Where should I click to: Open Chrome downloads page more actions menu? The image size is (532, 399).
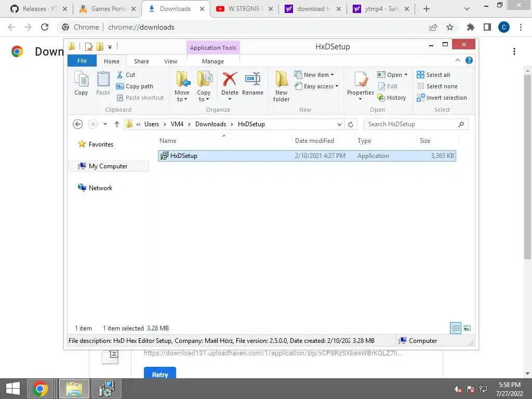514,51
